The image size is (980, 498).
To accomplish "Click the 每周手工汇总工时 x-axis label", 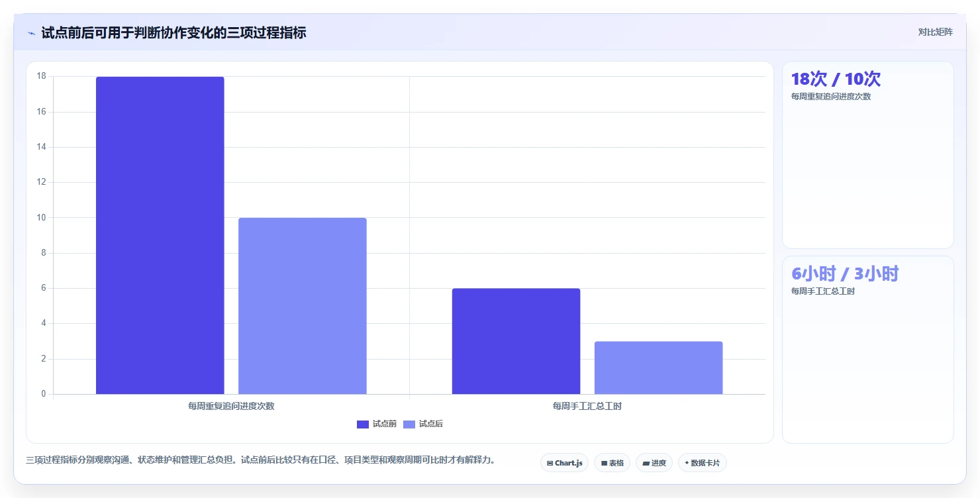I will click(587, 406).
